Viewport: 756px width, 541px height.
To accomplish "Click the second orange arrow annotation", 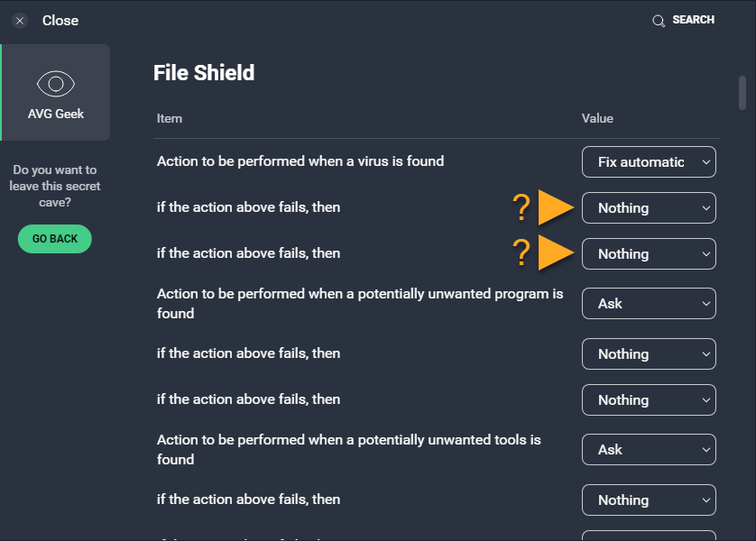I will (x=557, y=252).
